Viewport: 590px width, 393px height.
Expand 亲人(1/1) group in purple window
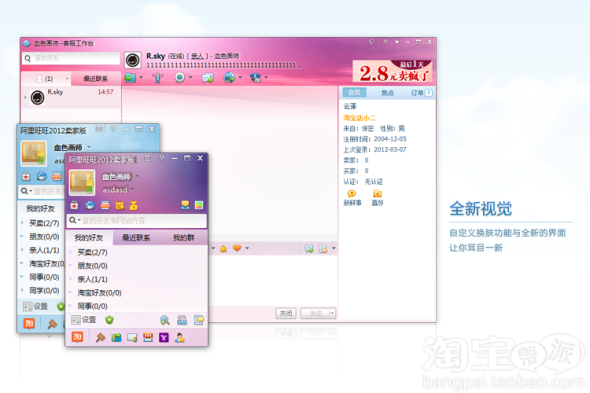pos(70,279)
